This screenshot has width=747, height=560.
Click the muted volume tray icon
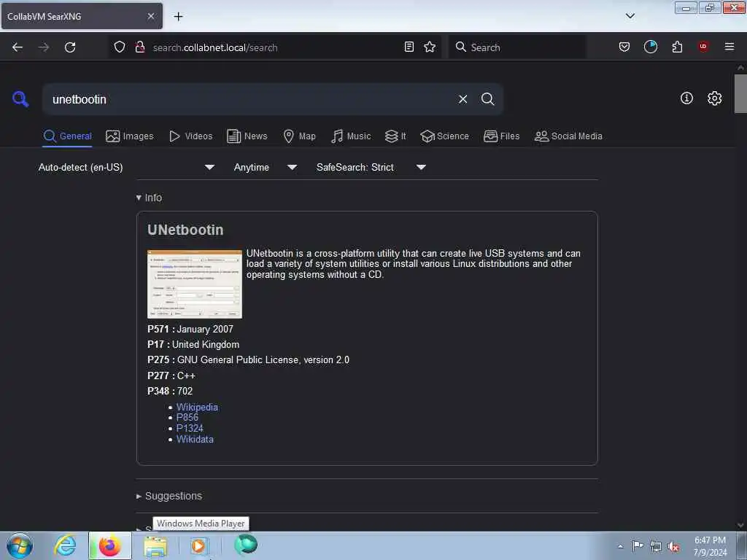tap(673, 547)
